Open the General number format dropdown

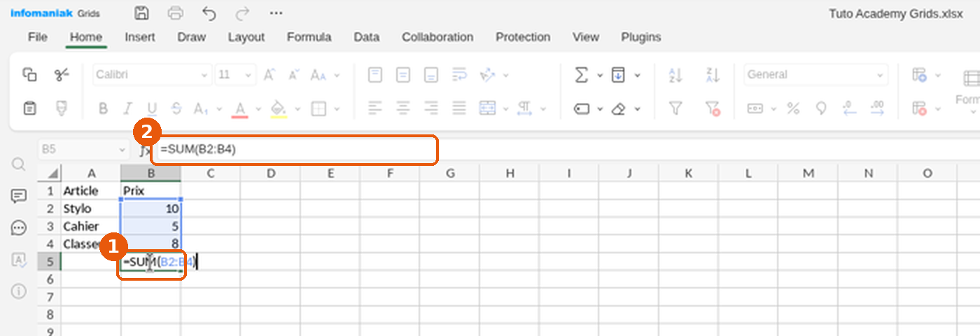(x=815, y=74)
